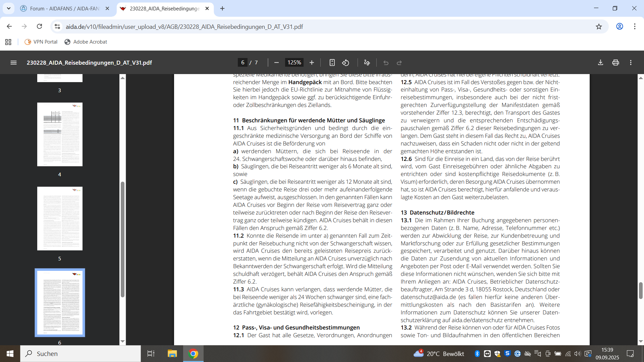The image size is (644, 362).
Task: Open the VPN Portal bookmark
Action: point(41,42)
